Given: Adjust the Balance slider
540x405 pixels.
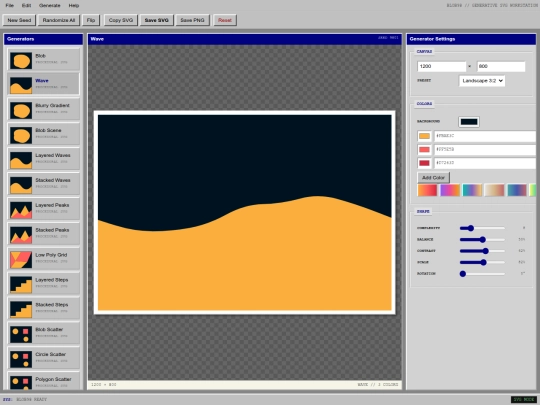Looking at the screenshot, I should point(482,239).
